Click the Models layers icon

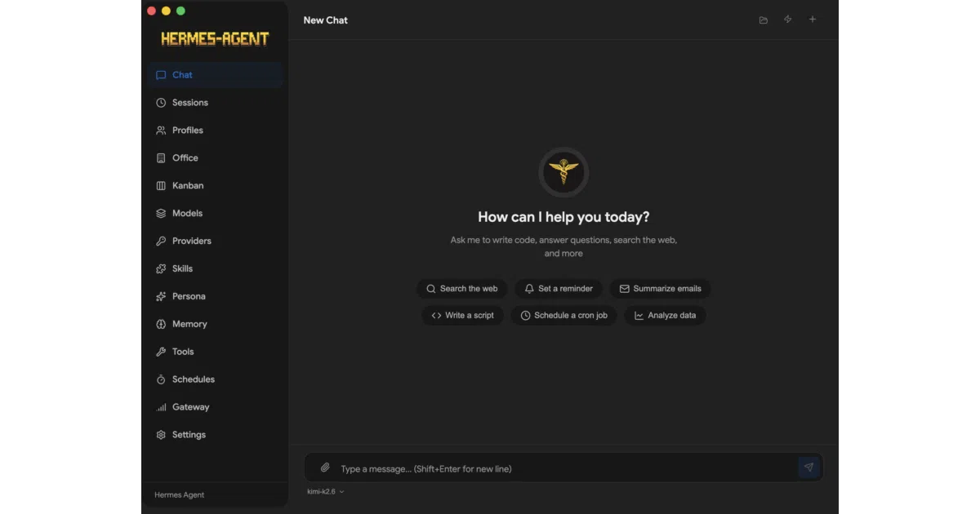(161, 214)
